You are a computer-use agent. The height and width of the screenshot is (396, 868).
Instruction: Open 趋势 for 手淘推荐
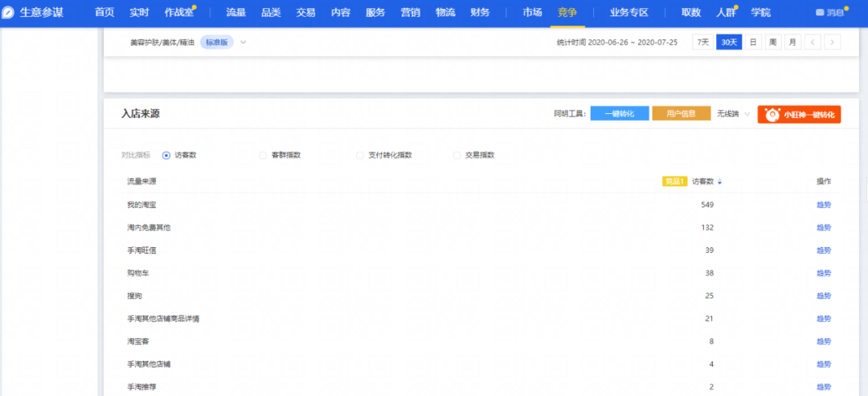824,386
